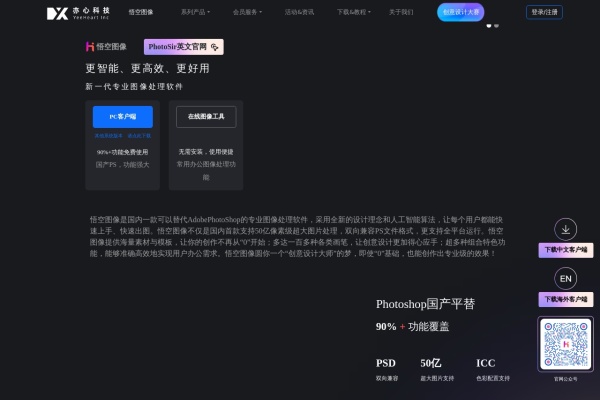
Task: Select the first carousel indicator dot
Action: click(x=489, y=26)
